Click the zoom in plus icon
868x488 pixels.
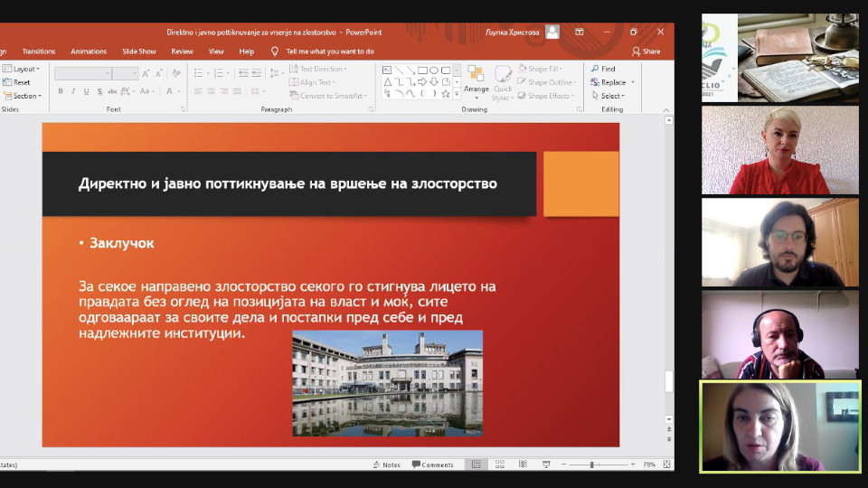pos(633,465)
